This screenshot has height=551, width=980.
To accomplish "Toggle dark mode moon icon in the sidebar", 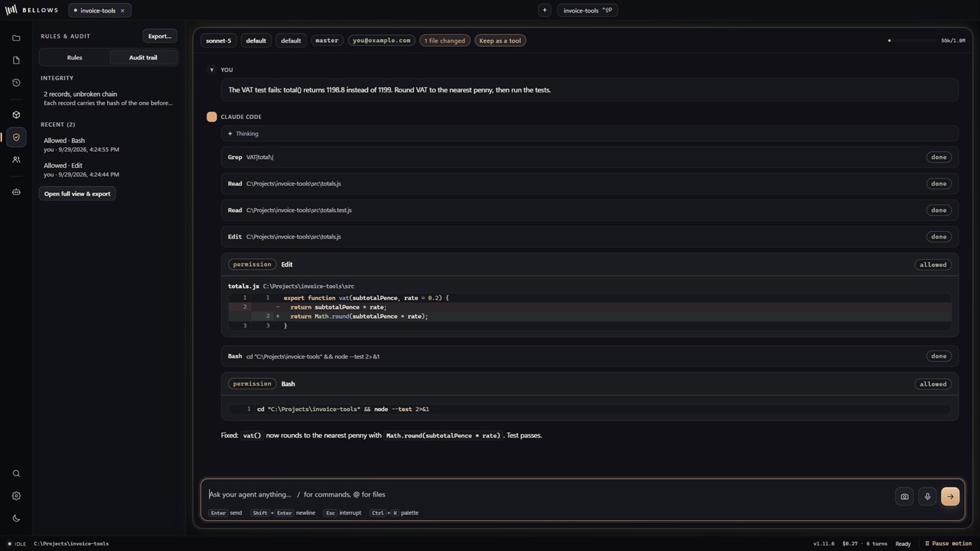I will click(x=16, y=518).
